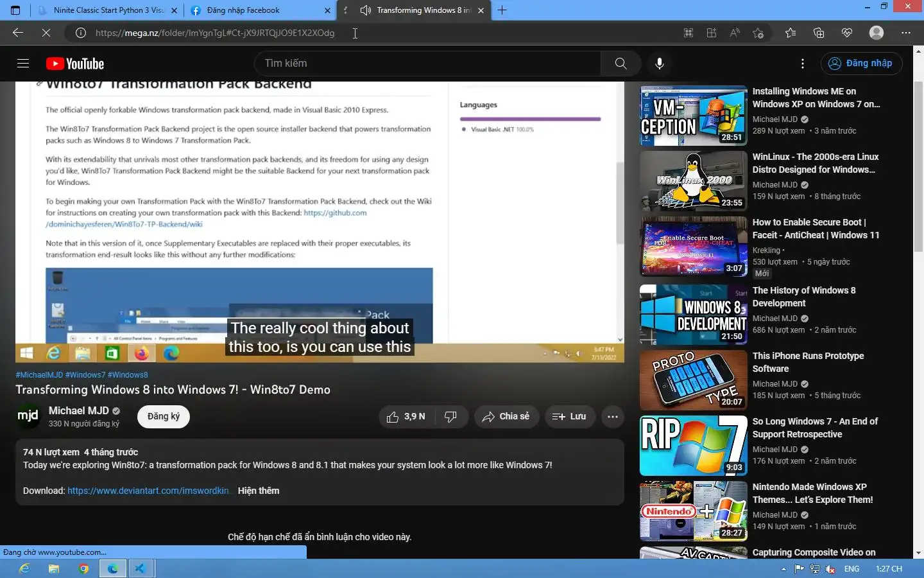Subscribe with the Đăng ký button
The width and height of the screenshot is (924, 578).
(x=164, y=417)
